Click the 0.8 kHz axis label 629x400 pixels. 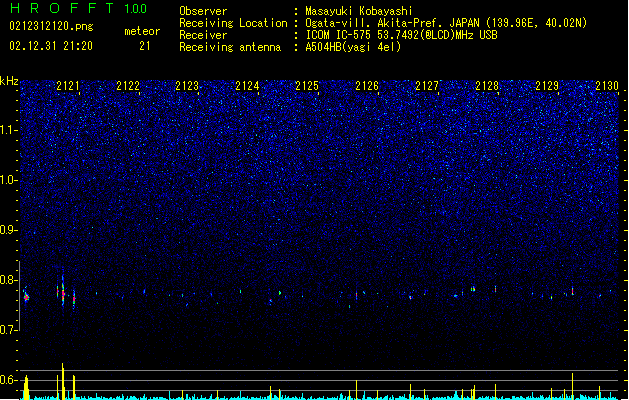[8, 280]
